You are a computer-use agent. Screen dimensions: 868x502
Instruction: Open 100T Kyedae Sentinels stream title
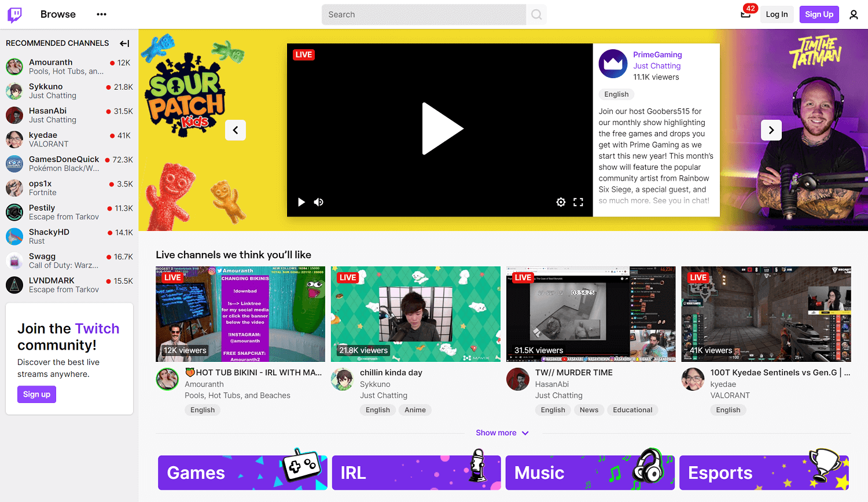[x=780, y=373]
